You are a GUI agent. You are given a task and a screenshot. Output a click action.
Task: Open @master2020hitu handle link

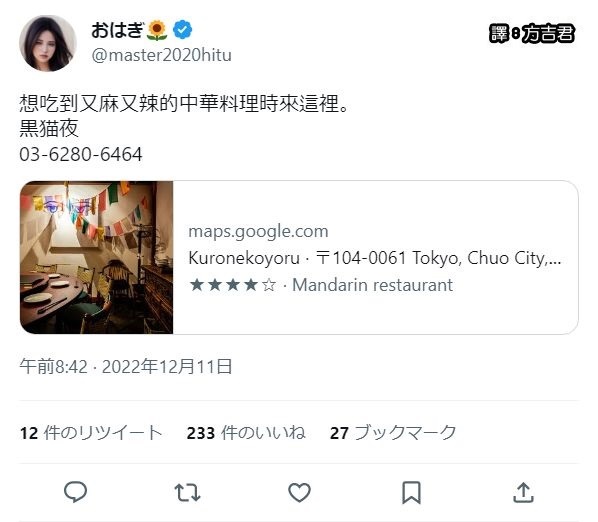(x=161, y=55)
